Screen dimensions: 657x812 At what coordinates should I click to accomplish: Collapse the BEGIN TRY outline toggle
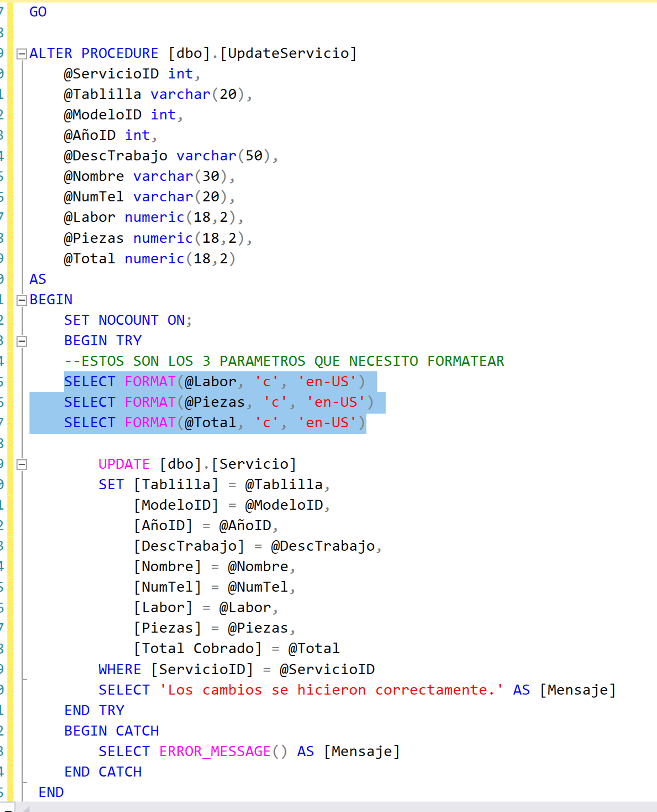21,341
